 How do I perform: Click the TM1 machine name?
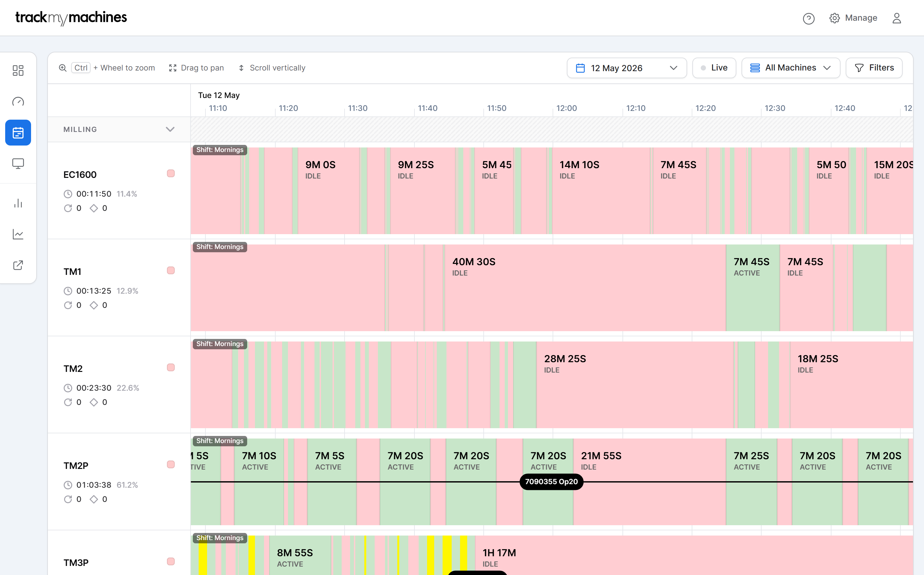coord(72,272)
